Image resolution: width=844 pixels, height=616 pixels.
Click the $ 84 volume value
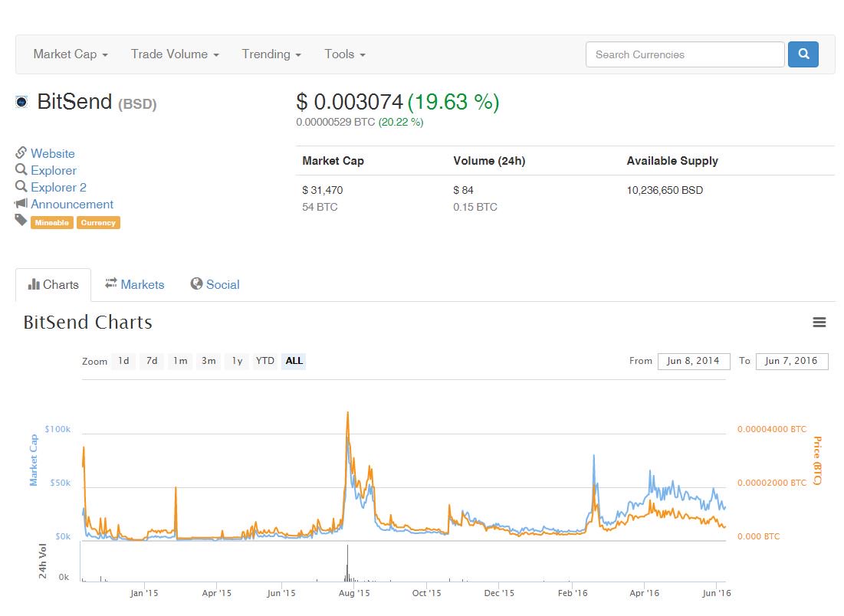point(464,190)
